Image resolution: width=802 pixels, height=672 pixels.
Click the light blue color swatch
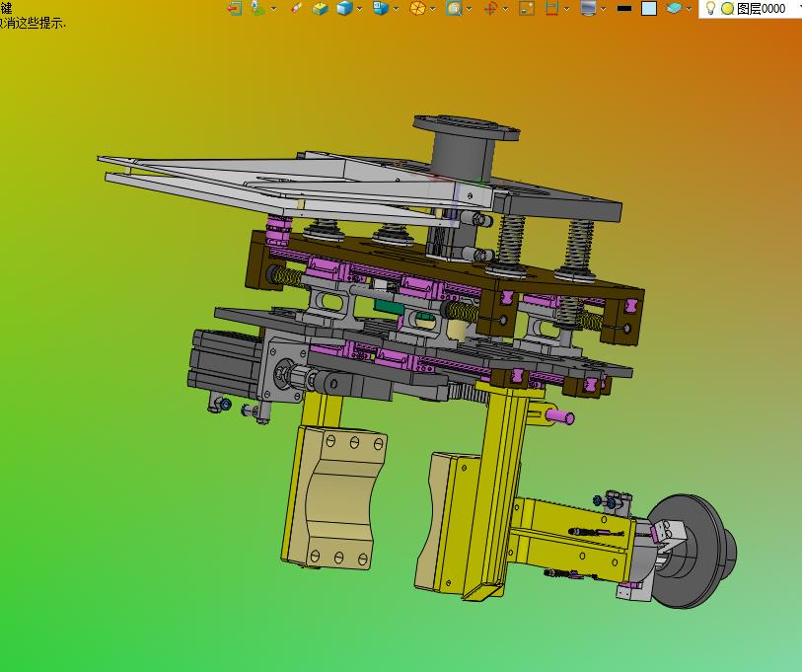649,8
